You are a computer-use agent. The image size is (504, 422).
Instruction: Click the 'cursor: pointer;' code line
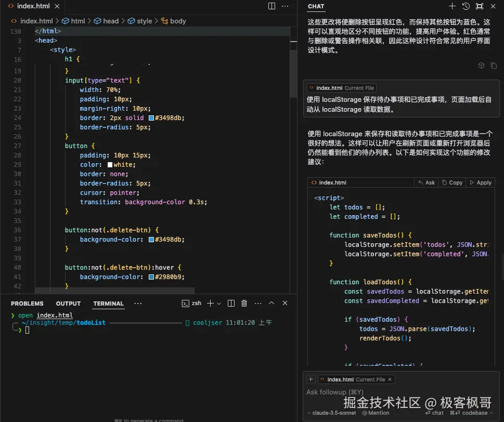pos(110,193)
